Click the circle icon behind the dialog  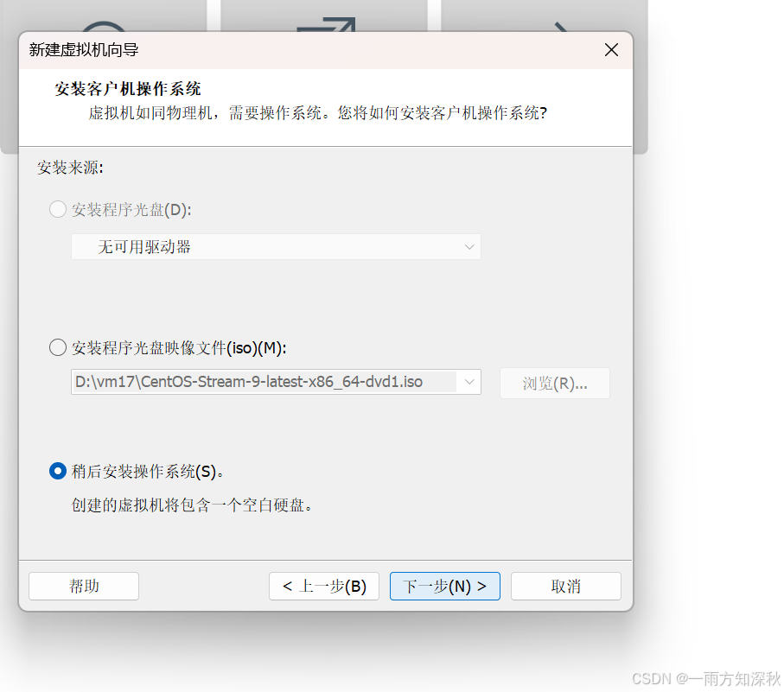point(104,27)
